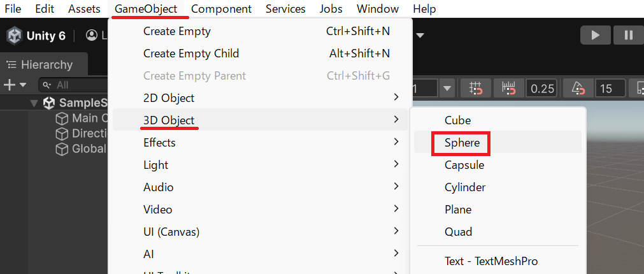Select the Directional Light object icon
Viewport: 644px width, 274px height.
[62, 134]
